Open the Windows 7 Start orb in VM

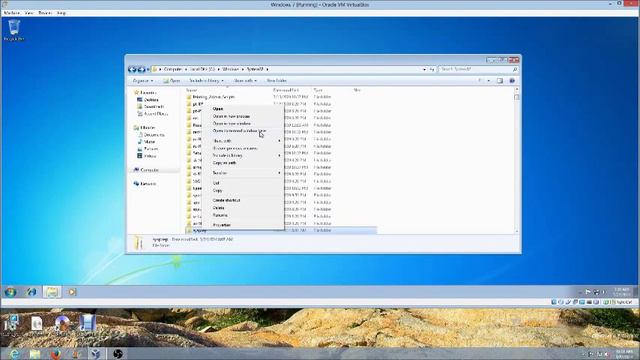[x=11, y=292]
